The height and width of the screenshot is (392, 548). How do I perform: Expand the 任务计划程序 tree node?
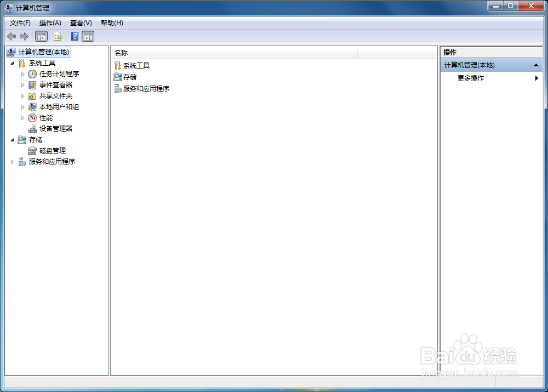[22, 74]
